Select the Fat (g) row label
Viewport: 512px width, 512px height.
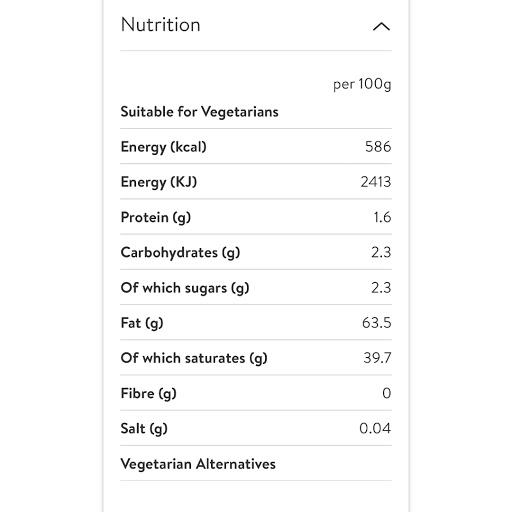142,323
